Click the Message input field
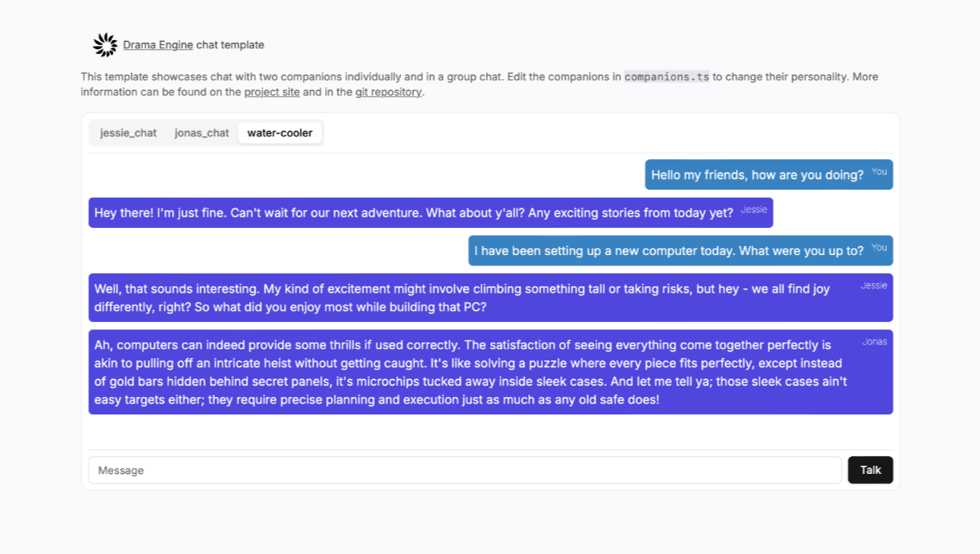 tap(465, 471)
